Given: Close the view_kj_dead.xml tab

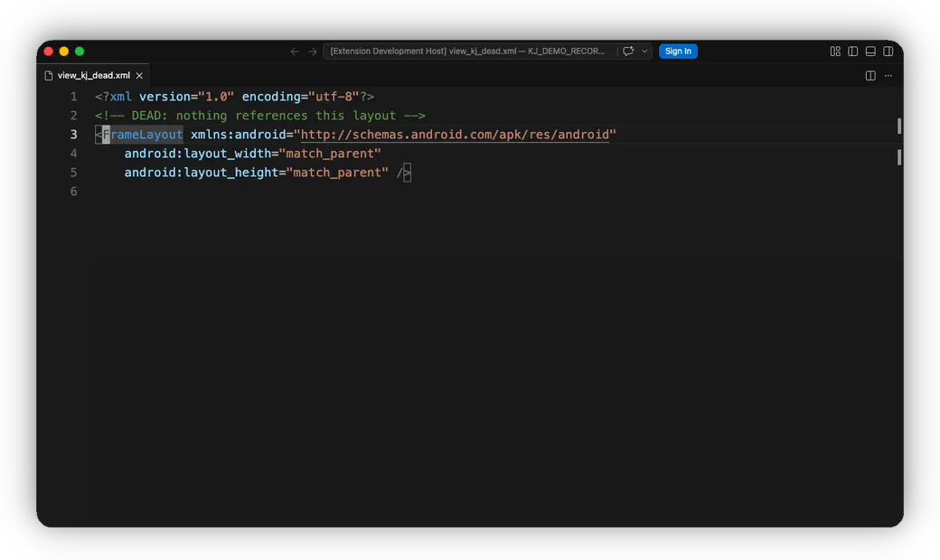Looking at the screenshot, I should coord(139,76).
